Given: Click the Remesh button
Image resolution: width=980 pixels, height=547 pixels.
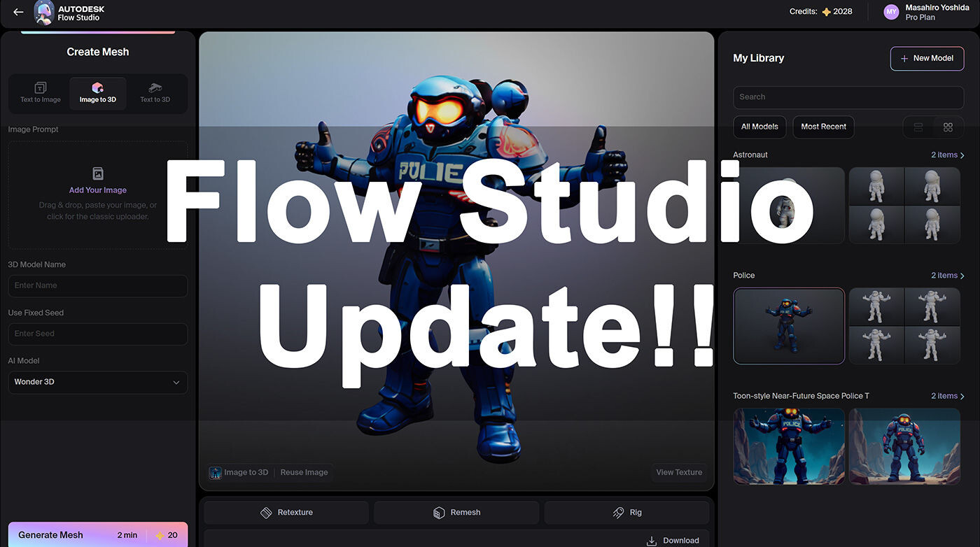Looking at the screenshot, I should (456, 513).
